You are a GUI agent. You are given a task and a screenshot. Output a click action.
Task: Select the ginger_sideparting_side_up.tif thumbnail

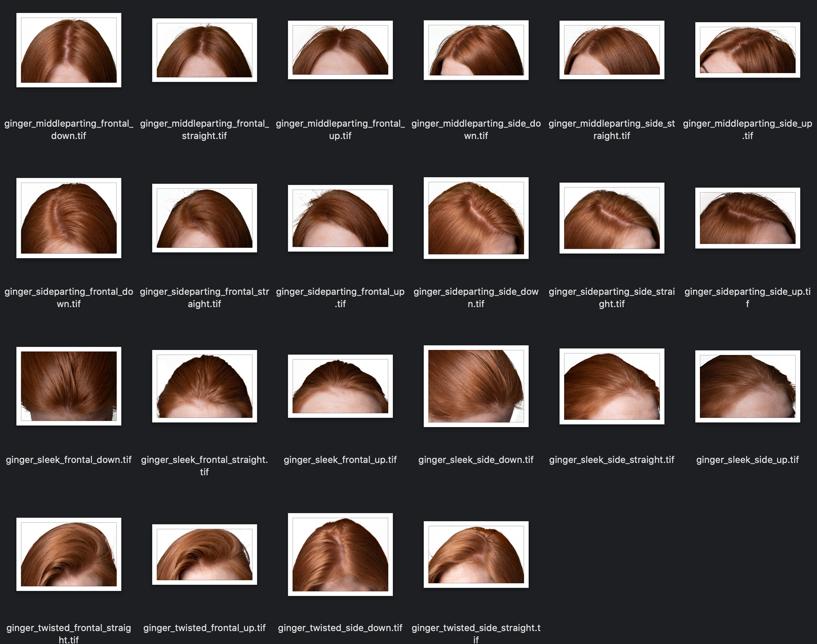pos(748,218)
